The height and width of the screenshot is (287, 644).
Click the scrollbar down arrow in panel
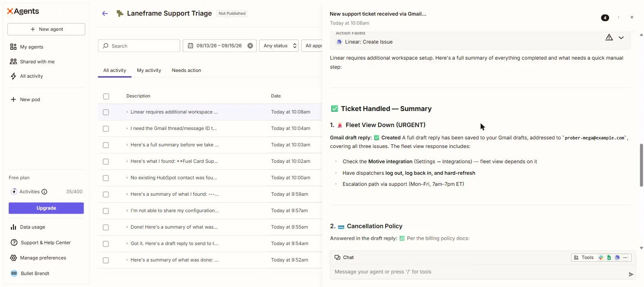[642, 248]
